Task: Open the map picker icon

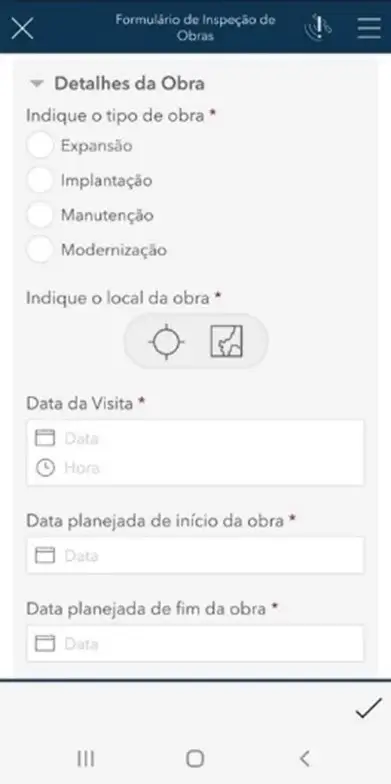Action: (x=226, y=342)
